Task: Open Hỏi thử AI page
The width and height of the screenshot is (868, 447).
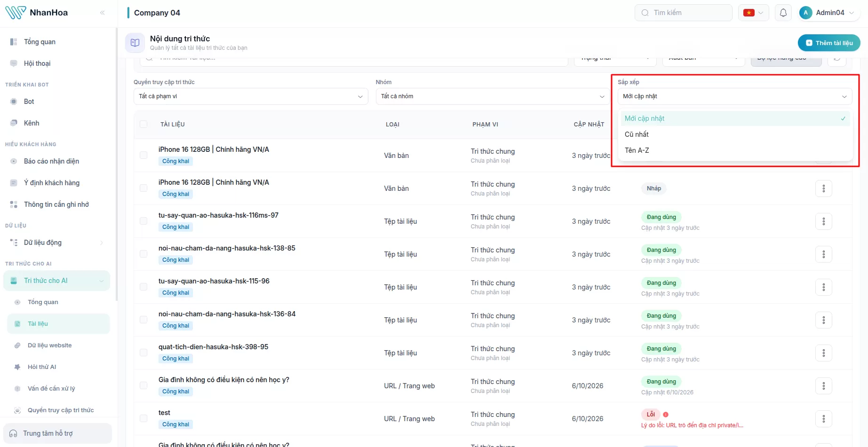Action: 58,367
